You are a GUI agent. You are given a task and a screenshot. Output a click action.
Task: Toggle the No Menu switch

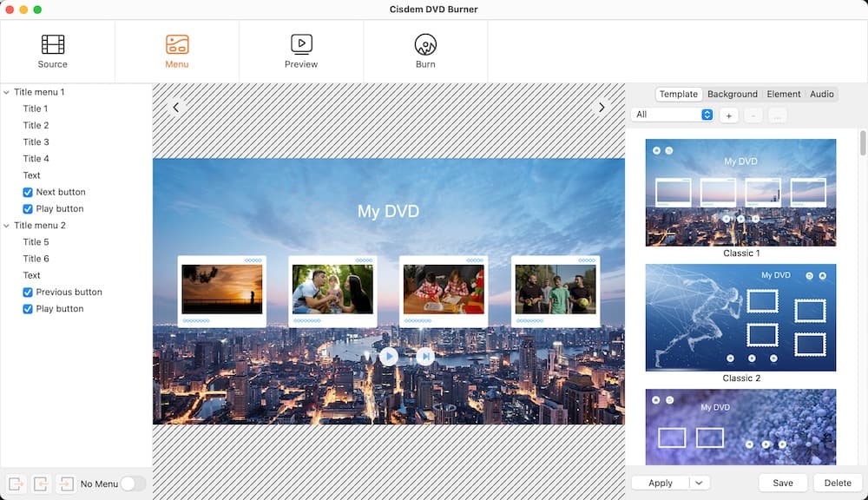[x=133, y=484]
